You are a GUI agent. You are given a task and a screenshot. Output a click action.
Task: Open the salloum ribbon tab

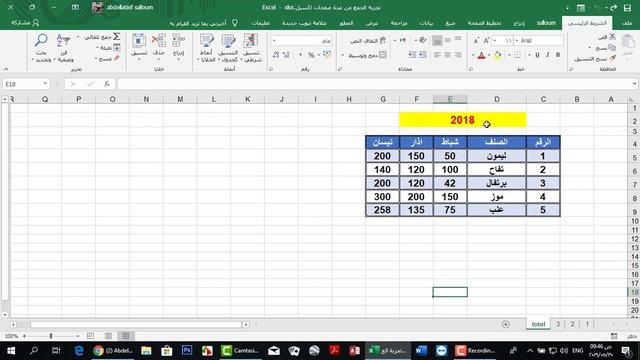point(546,23)
